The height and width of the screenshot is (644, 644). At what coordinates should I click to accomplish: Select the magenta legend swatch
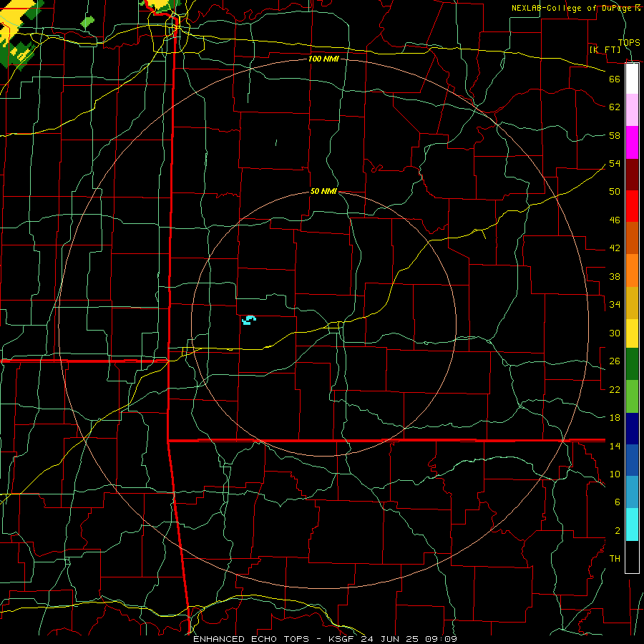coord(632,142)
